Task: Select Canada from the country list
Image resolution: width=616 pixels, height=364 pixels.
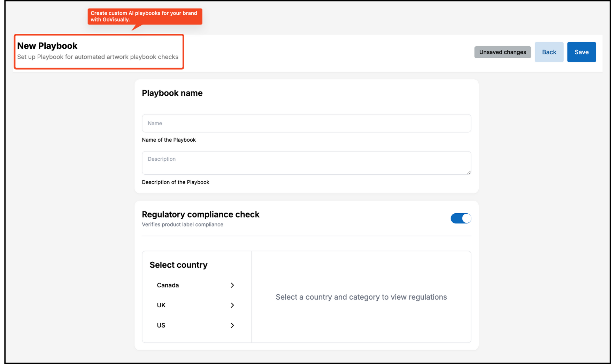Action: (168, 285)
